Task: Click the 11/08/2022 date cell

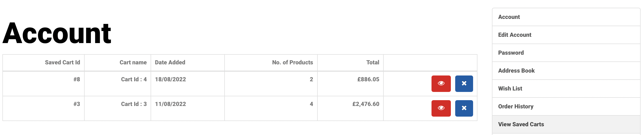Action: [170, 104]
